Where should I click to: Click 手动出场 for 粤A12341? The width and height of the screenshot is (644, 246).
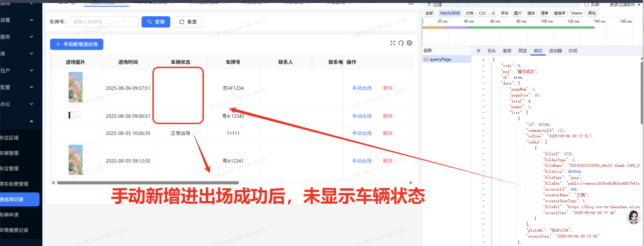(x=362, y=161)
